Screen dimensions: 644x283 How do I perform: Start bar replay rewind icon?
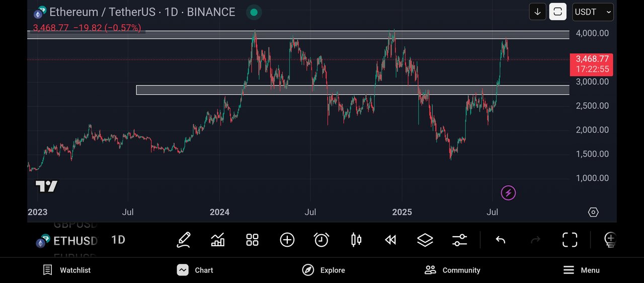tap(390, 240)
